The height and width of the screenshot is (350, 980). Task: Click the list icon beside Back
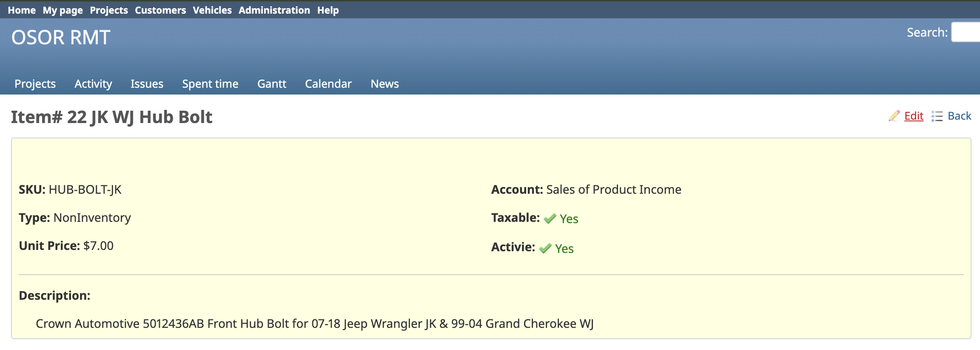(937, 116)
